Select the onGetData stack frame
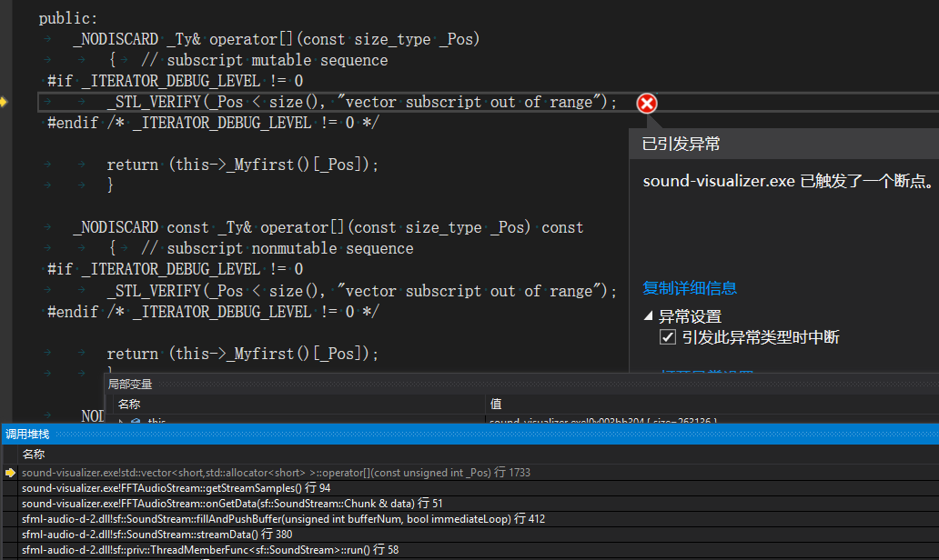The height and width of the screenshot is (560, 939). (x=231, y=504)
